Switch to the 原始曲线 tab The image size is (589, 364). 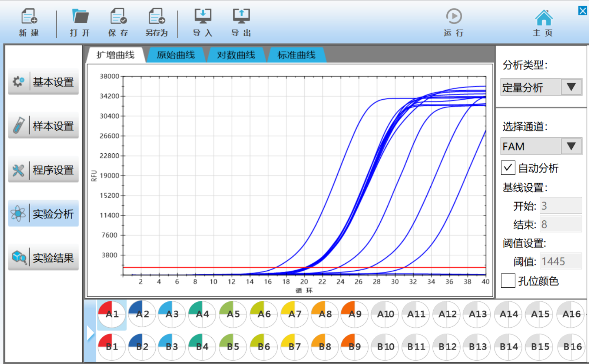click(176, 55)
